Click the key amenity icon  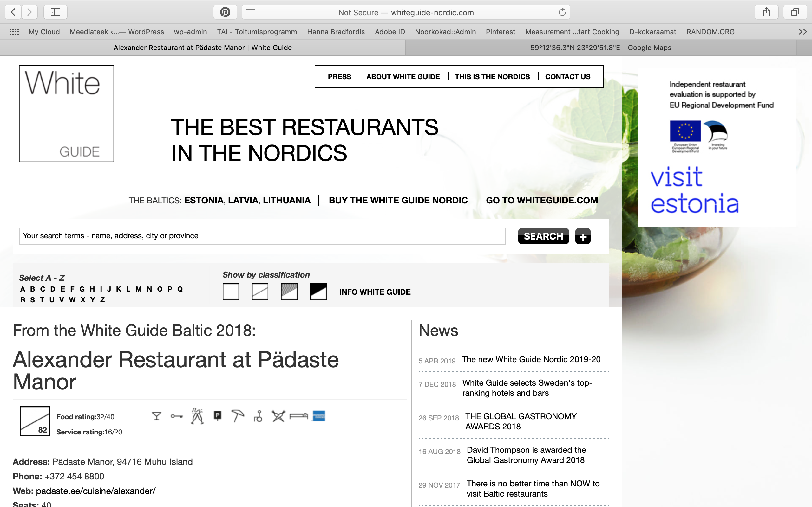tap(176, 416)
